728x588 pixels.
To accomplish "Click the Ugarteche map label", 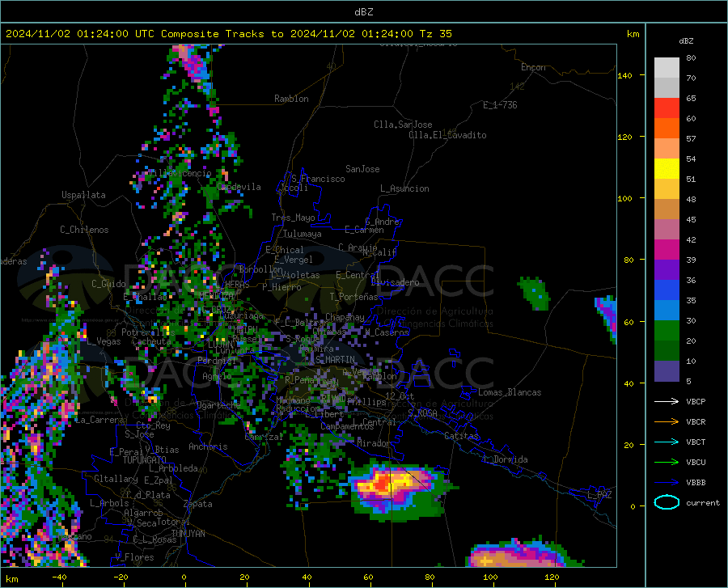I will pyautogui.click(x=218, y=405).
